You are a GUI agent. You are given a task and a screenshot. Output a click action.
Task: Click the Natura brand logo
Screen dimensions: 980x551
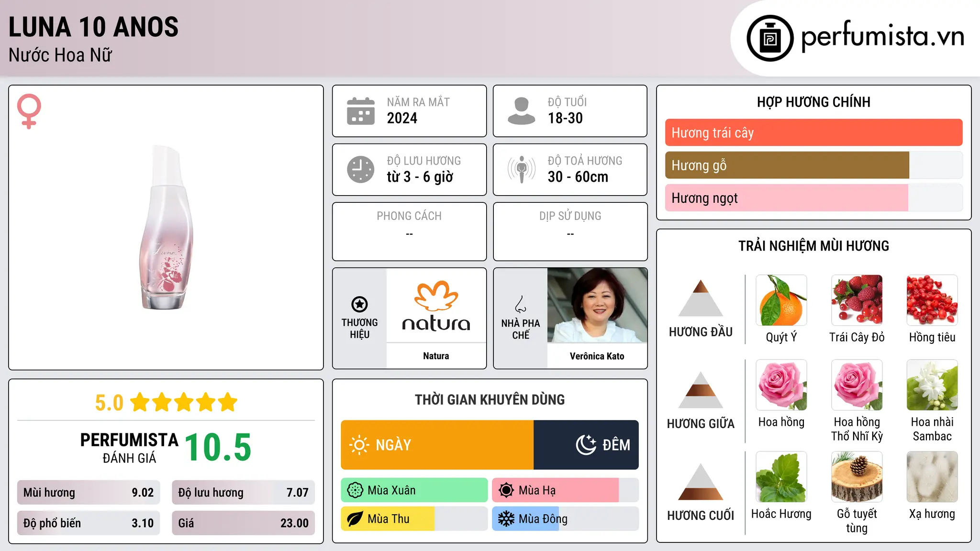coord(436,306)
